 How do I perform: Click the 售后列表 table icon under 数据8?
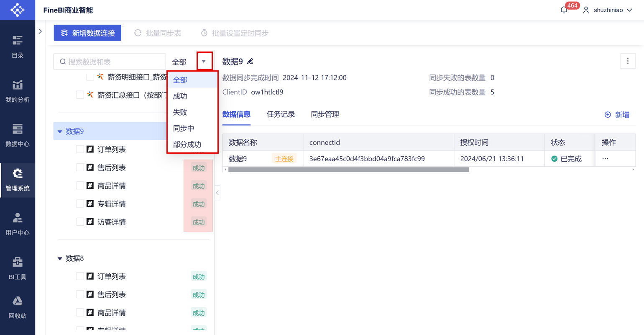click(x=90, y=294)
